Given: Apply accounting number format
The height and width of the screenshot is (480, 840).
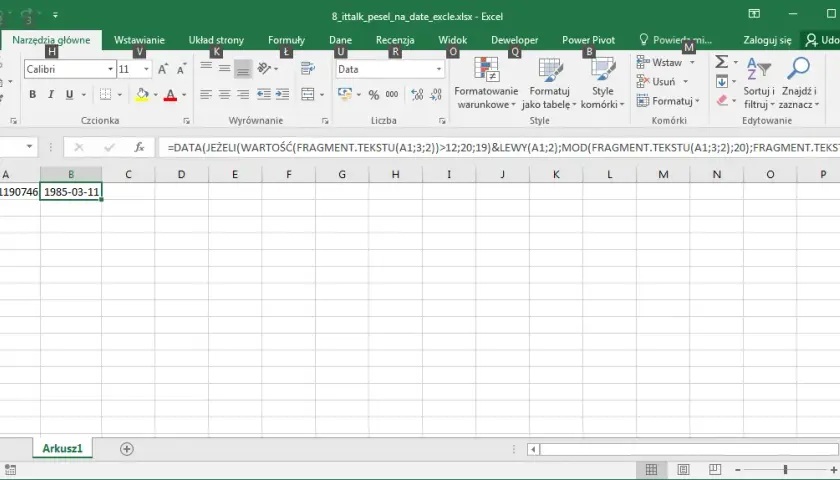Looking at the screenshot, I should coord(345,94).
